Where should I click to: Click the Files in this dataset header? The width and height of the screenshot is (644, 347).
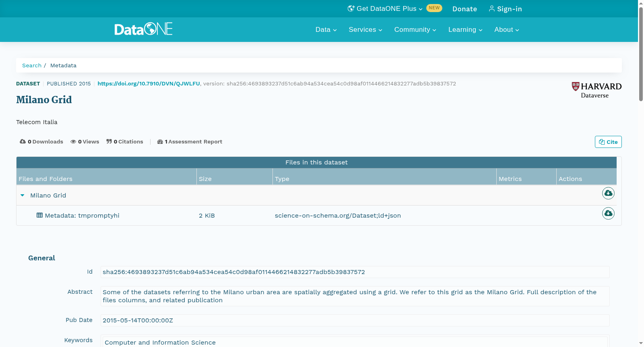click(x=316, y=162)
